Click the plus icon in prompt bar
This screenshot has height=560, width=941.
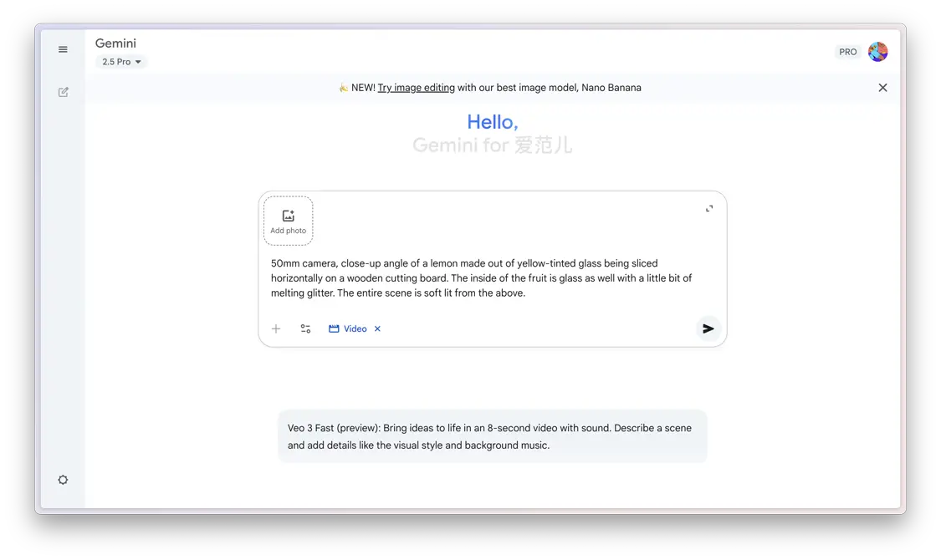276,328
